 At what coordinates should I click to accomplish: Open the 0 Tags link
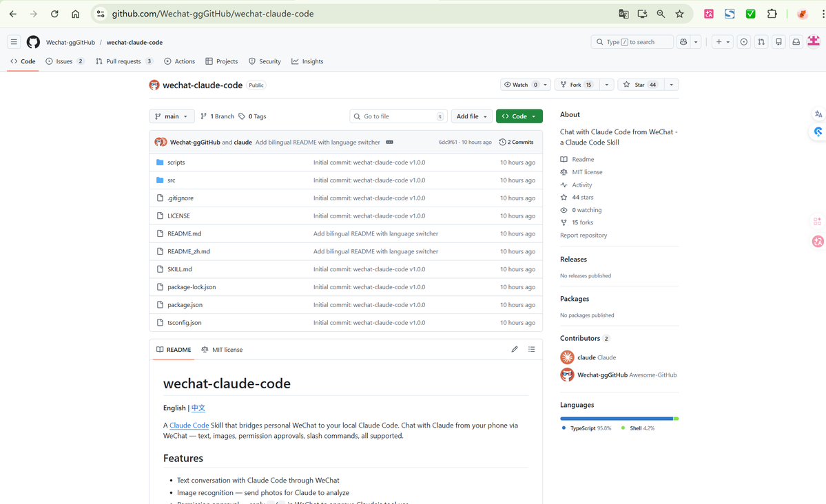tap(252, 116)
